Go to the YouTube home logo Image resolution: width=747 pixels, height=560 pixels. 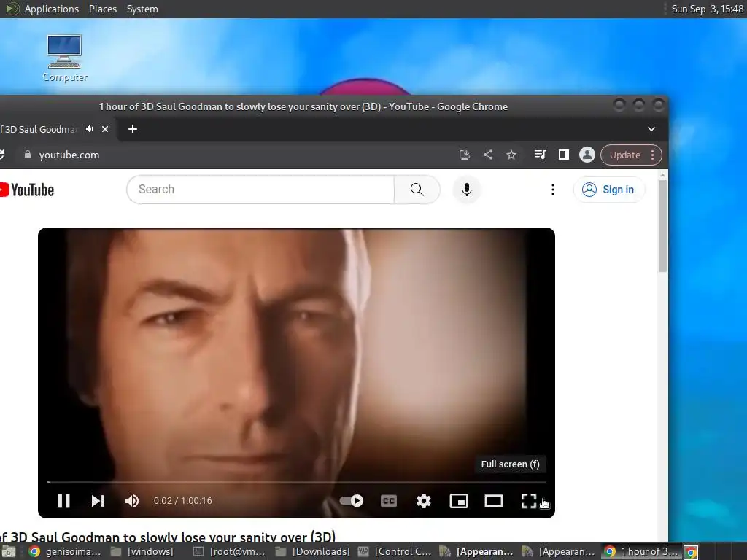pyautogui.click(x=27, y=190)
